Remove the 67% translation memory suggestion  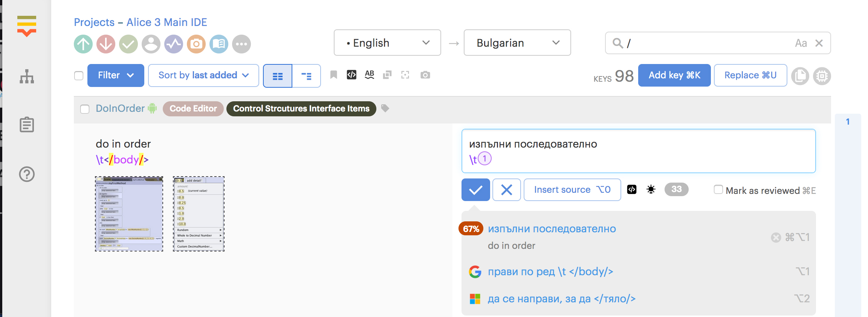[x=776, y=238]
